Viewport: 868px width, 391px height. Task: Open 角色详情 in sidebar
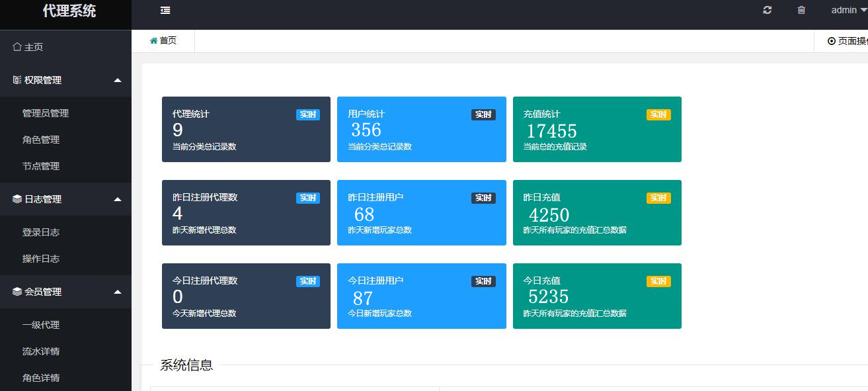tap(41, 378)
